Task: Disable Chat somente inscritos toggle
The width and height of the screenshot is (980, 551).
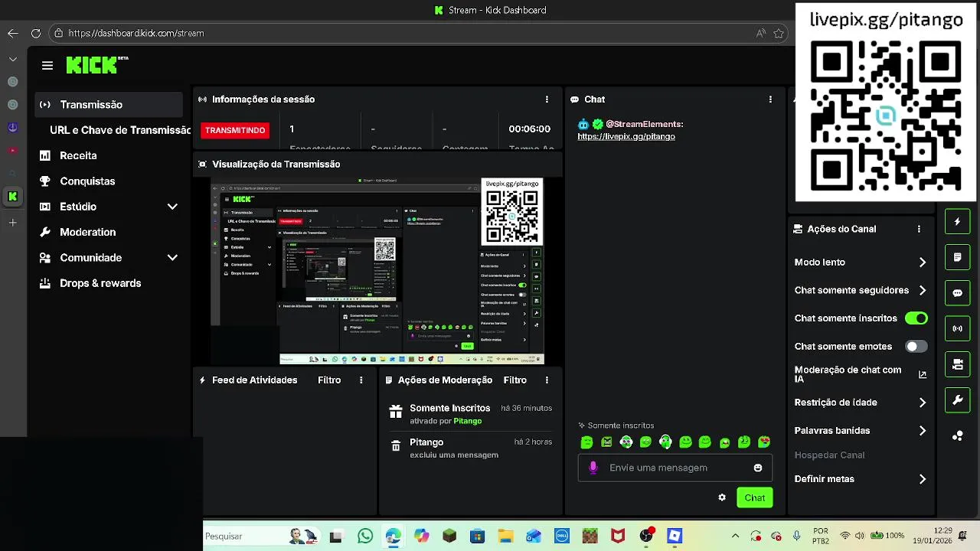Action: coord(916,318)
